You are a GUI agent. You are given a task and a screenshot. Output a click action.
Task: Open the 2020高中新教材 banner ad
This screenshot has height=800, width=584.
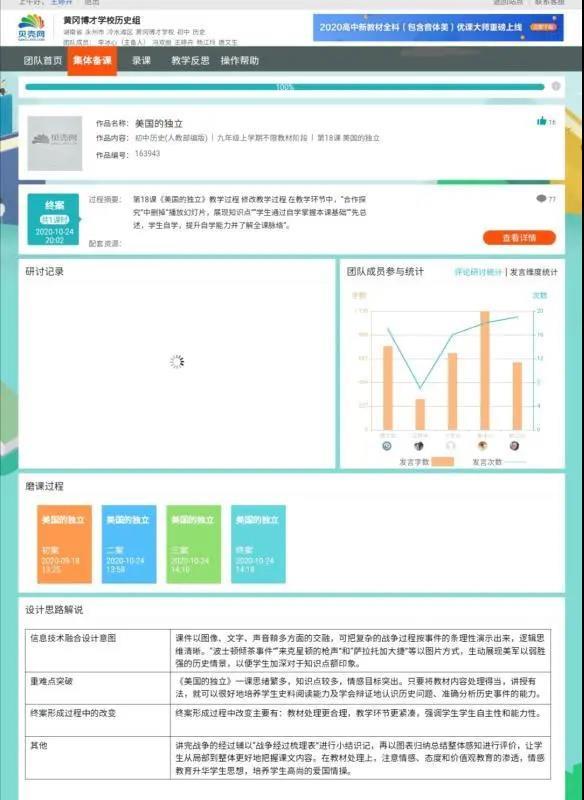(438, 27)
